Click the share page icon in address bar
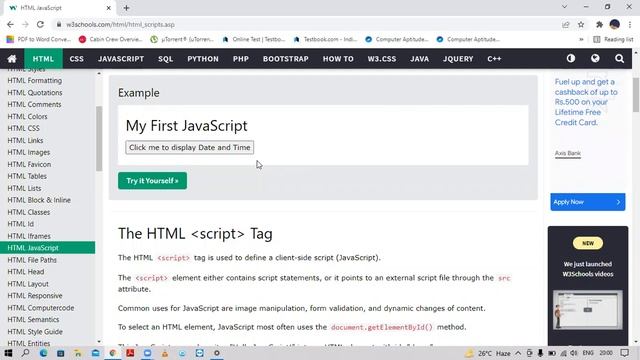This screenshot has width=640, height=360. tap(566, 24)
